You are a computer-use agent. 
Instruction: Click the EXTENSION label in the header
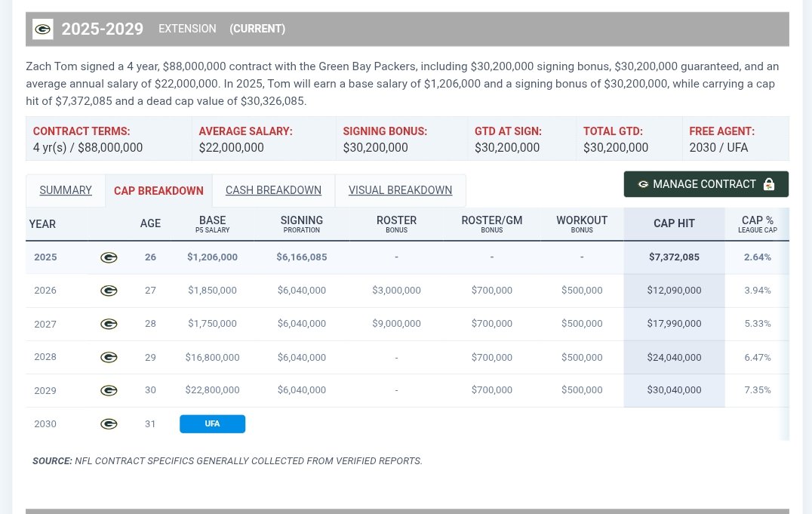[187, 29]
